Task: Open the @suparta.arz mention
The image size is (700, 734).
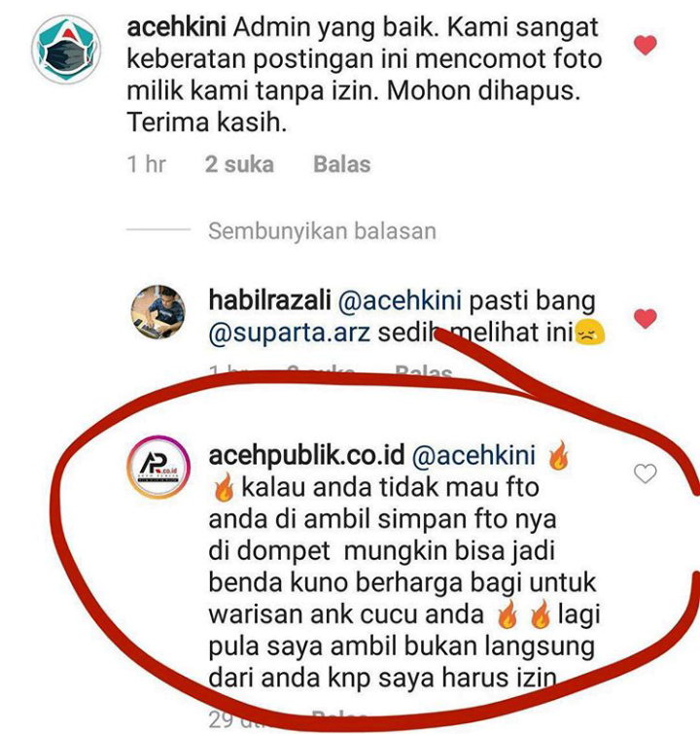Action: pos(290,332)
